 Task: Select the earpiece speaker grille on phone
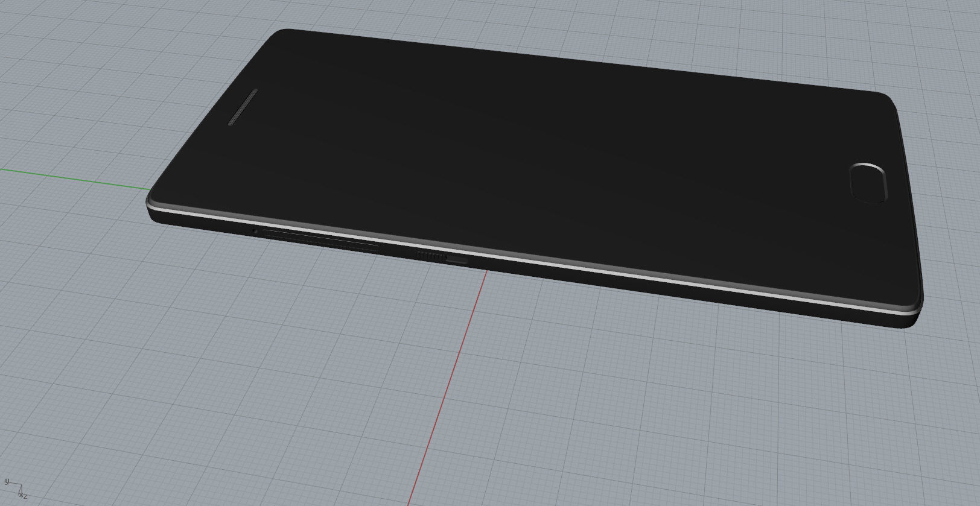pos(243,107)
